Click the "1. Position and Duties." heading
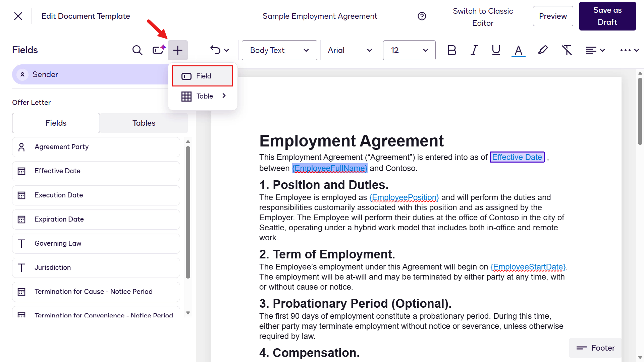 coord(324,185)
